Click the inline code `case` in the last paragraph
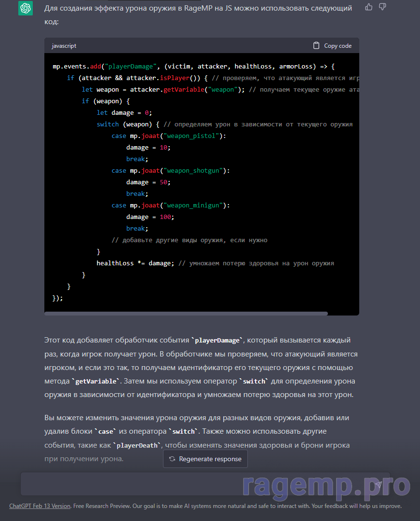The width and height of the screenshot is (420, 521). 106,432
